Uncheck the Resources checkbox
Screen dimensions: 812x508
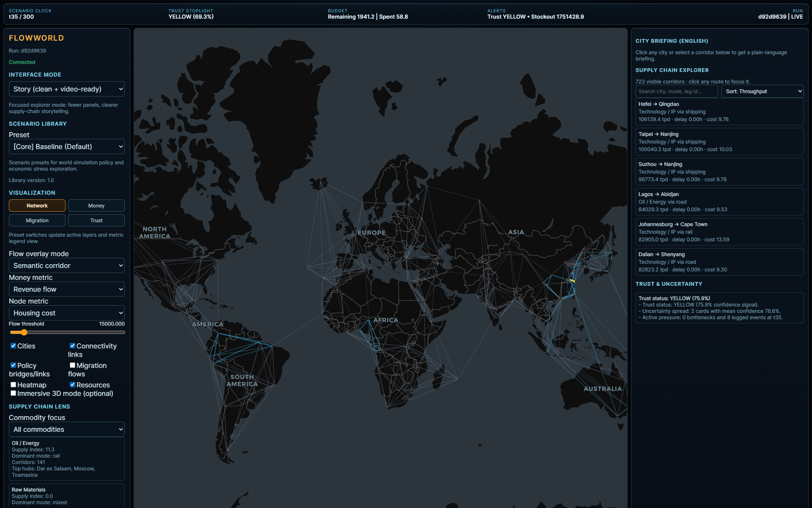click(72, 385)
